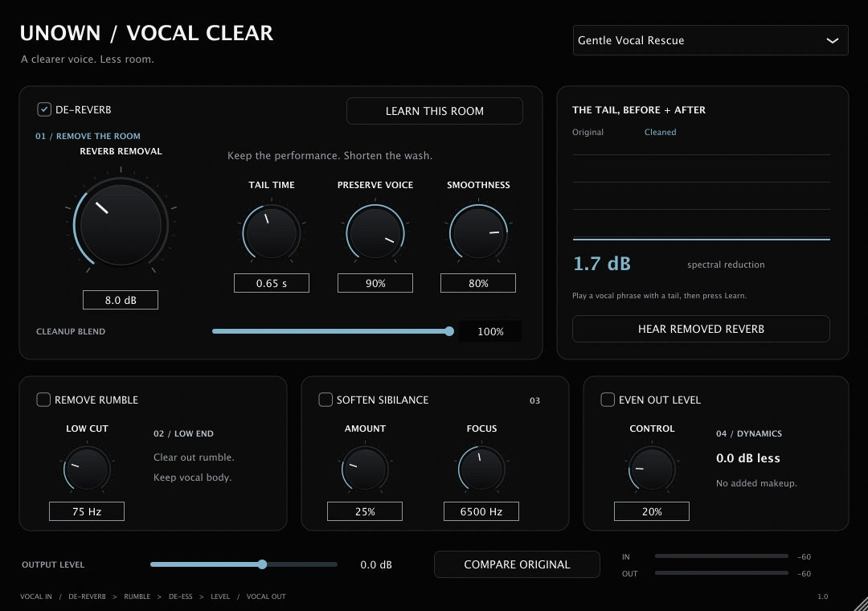Image resolution: width=868 pixels, height=611 pixels.
Task: Click the IN level meter
Action: pos(721,556)
